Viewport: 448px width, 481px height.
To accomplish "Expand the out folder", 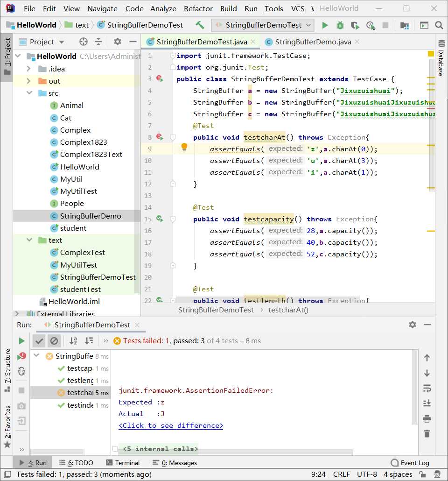I will point(28,81).
